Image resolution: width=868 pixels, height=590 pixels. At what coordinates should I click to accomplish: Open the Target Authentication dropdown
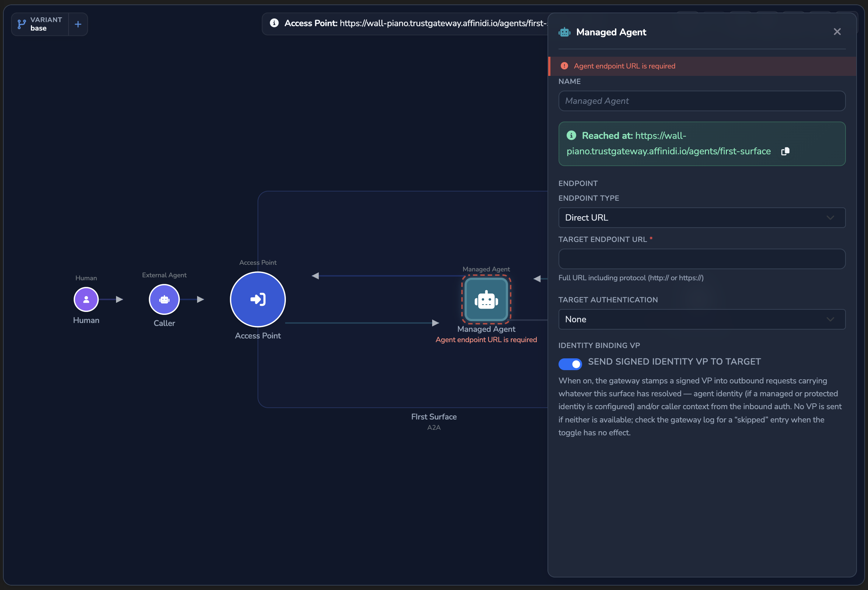tap(702, 319)
